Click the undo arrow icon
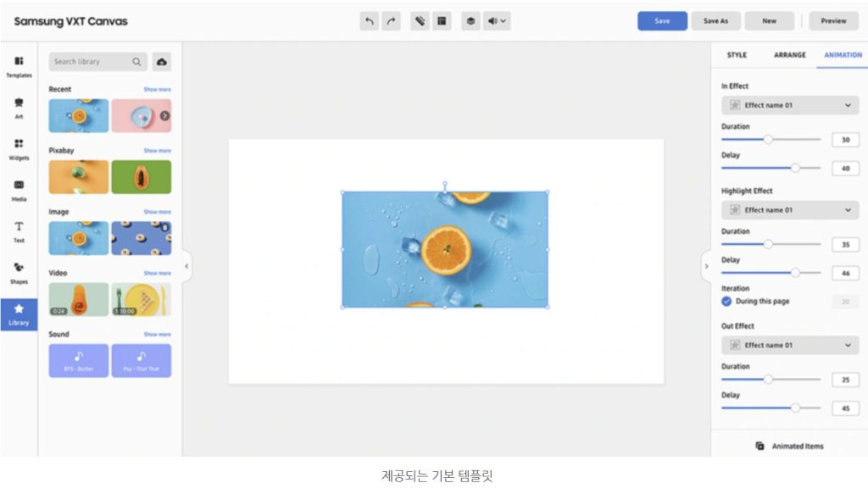The height and width of the screenshot is (494, 868). tap(369, 21)
